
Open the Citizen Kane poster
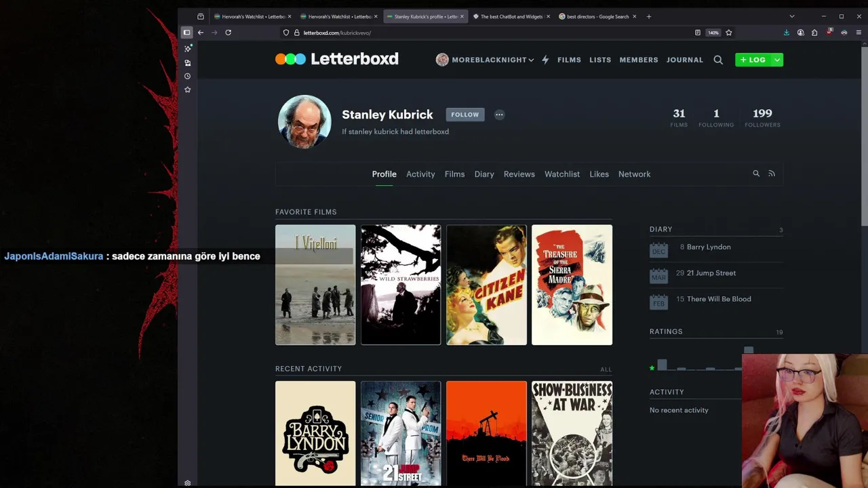point(486,285)
